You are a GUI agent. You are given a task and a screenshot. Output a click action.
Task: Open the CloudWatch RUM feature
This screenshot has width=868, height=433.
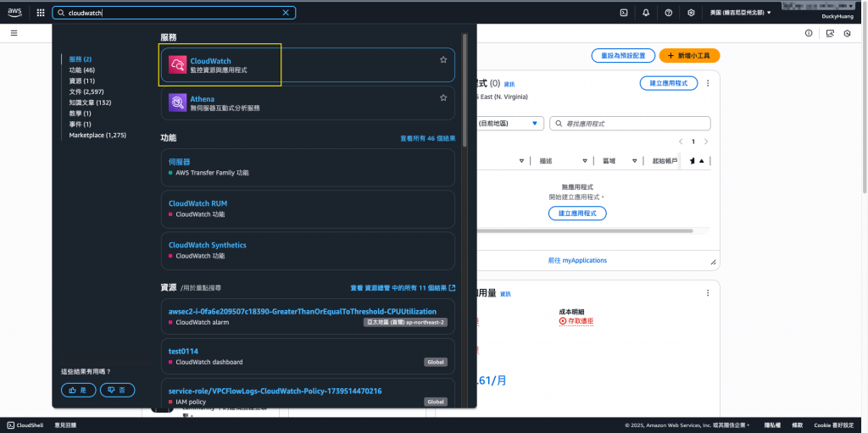point(308,208)
